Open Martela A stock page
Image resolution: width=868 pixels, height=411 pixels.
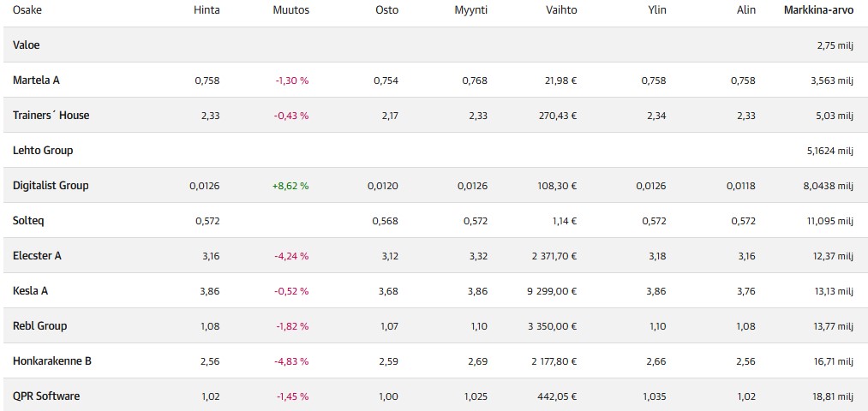pyautogui.click(x=36, y=80)
